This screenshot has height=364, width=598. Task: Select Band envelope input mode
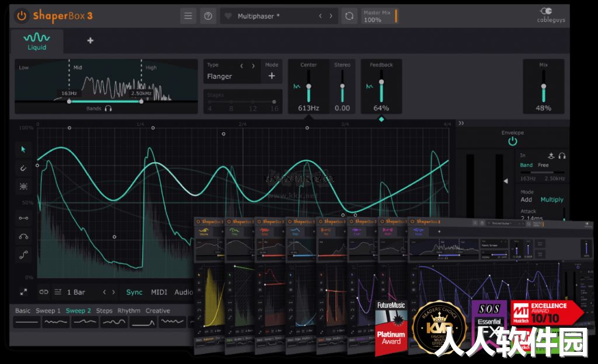tap(526, 165)
